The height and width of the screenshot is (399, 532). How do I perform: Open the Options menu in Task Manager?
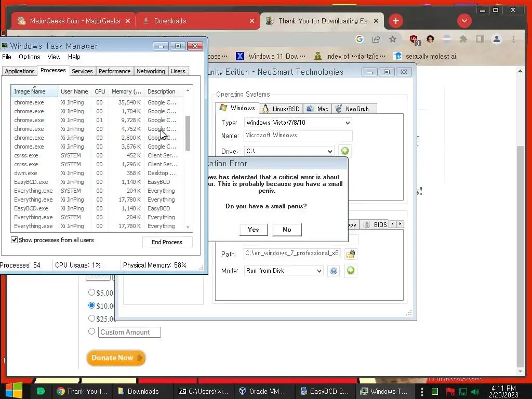[30, 57]
